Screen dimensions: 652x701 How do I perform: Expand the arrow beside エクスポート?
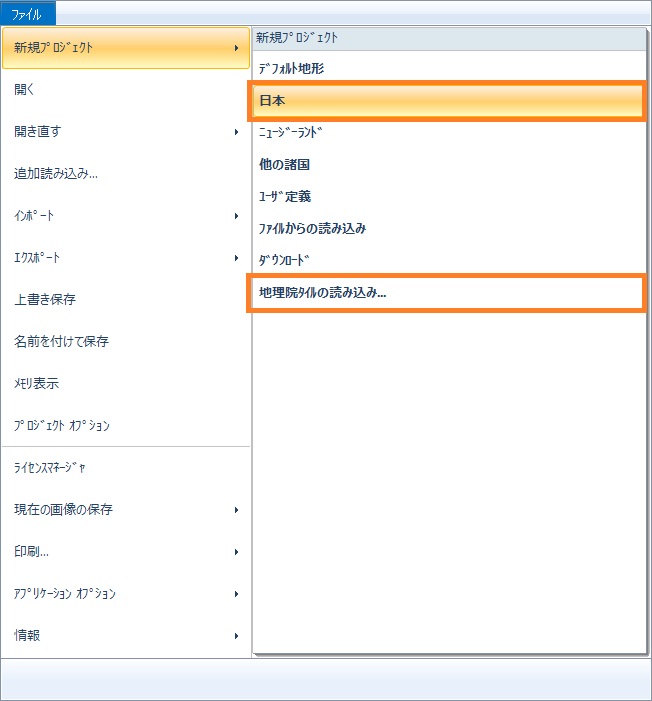point(237,258)
